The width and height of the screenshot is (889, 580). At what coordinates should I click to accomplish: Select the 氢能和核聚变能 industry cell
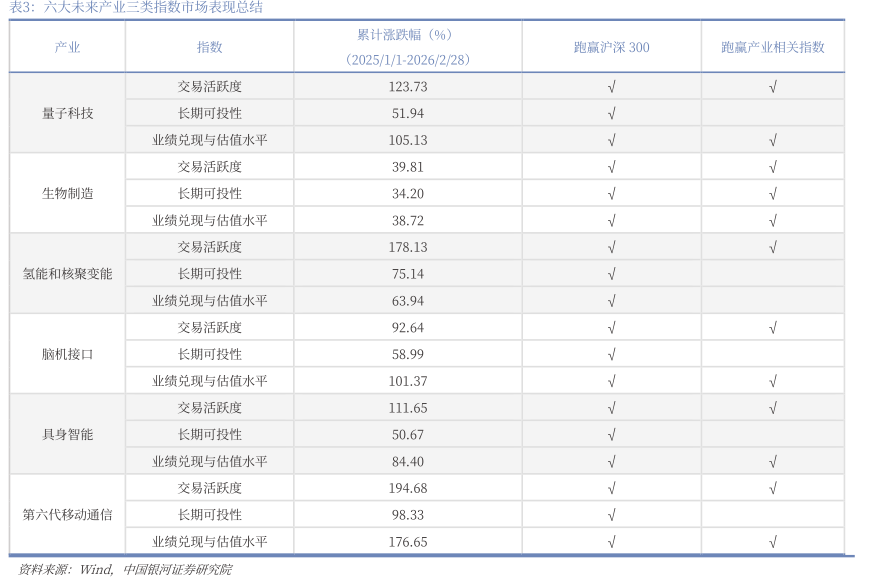coord(67,273)
